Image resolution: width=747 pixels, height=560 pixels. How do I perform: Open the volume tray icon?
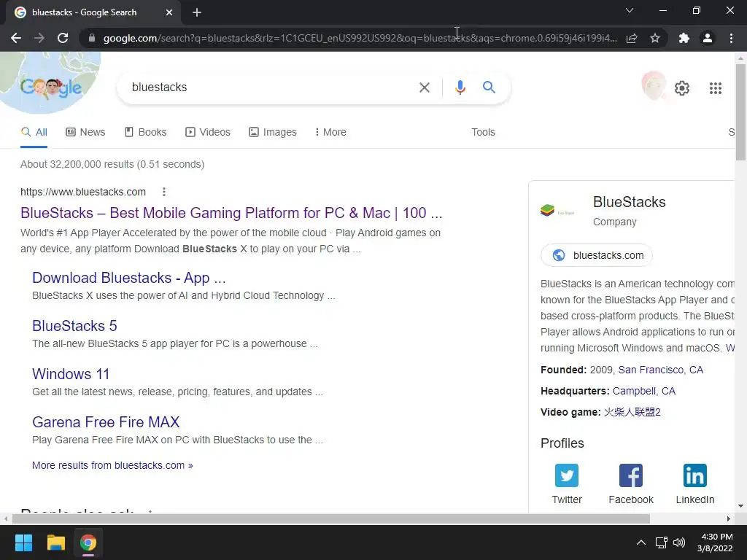tap(679, 542)
